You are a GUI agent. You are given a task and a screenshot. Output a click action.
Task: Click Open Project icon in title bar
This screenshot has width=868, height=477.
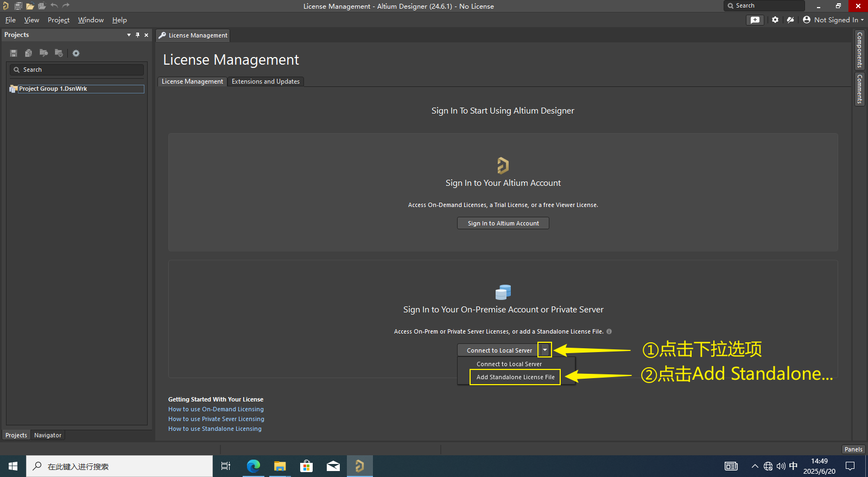point(42,6)
